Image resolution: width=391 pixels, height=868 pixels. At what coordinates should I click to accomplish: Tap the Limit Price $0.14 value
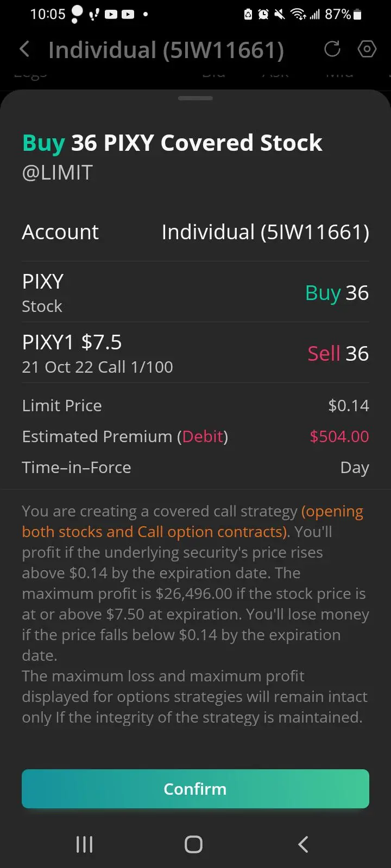coord(348,406)
